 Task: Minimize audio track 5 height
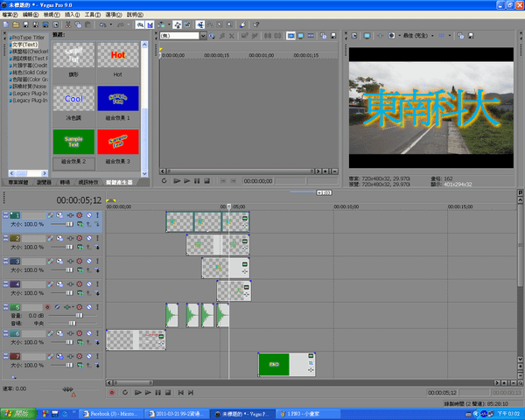click(5, 305)
